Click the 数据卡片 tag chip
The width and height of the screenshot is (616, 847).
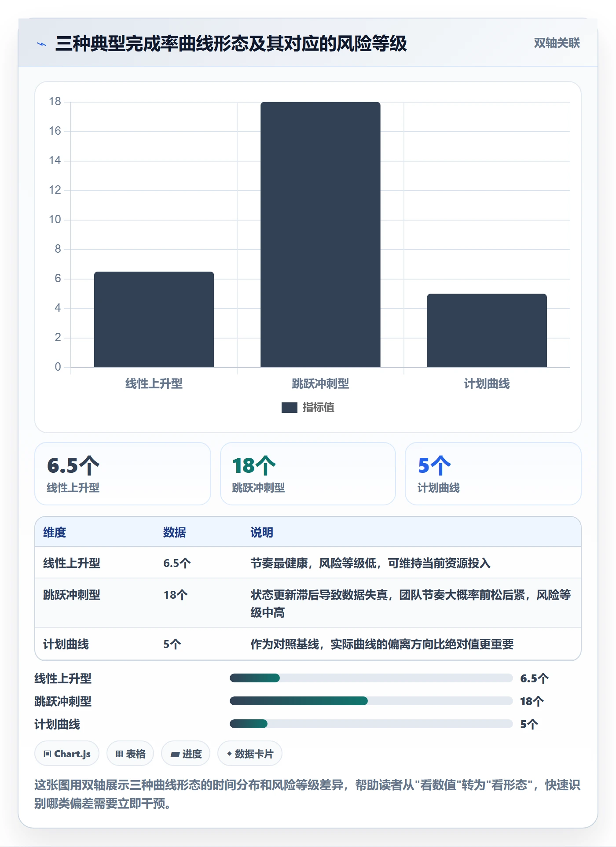coord(250,754)
